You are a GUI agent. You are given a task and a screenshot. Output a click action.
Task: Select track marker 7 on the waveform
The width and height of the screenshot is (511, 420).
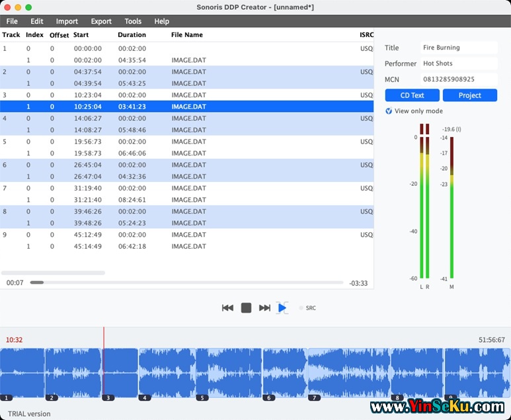(x=314, y=398)
